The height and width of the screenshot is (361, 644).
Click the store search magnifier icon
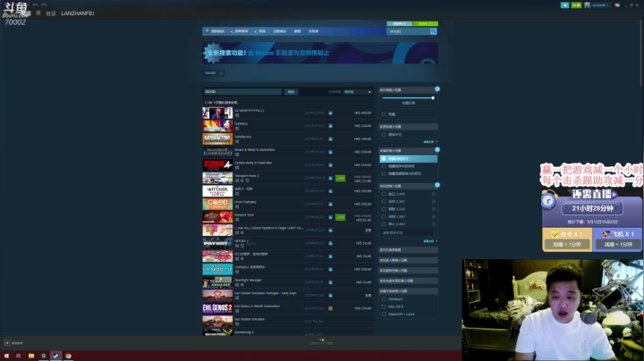click(433, 31)
